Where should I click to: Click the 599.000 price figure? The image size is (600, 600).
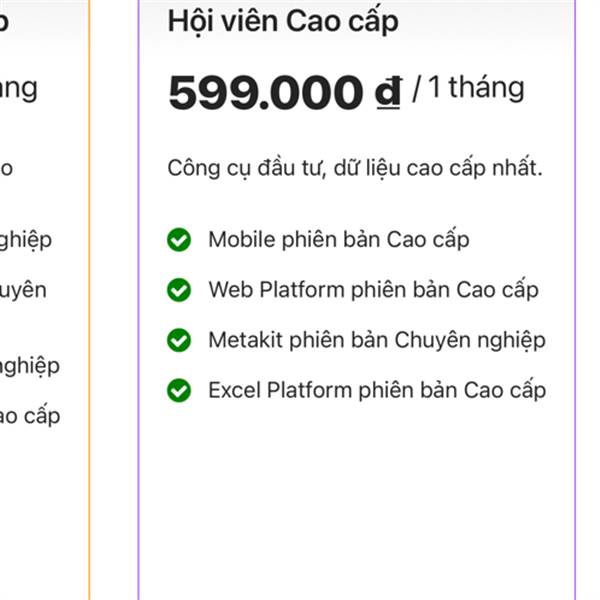click(265, 92)
